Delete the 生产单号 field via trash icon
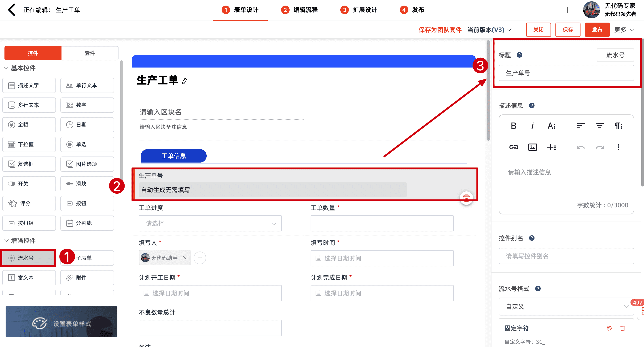Viewport: 644px width, 347px height. coord(466,198)
